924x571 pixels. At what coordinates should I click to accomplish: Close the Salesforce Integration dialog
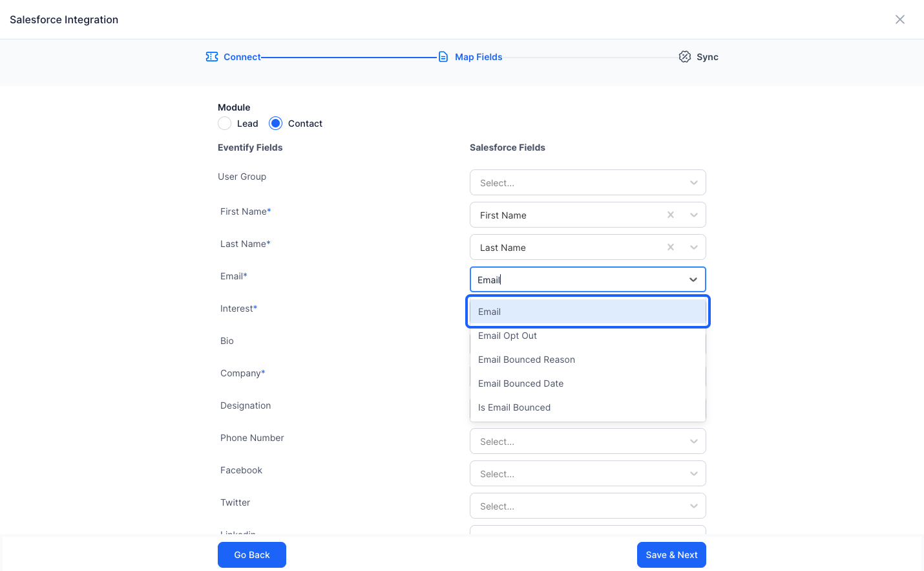click(900, 19)
